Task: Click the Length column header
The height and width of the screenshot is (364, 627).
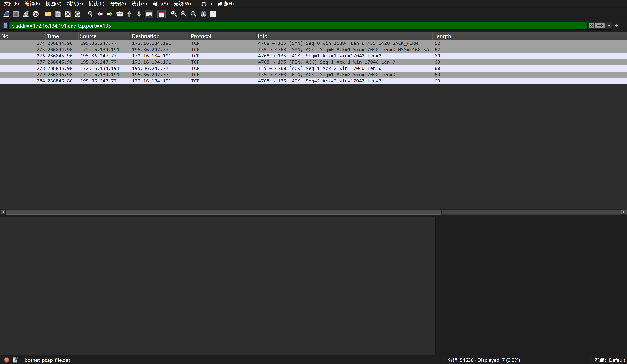Action: (442, 36)
